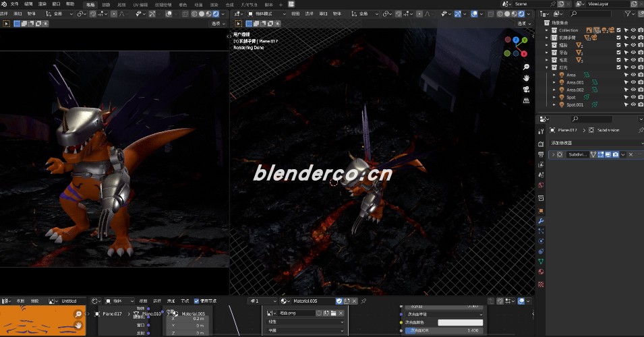644x337 pixels.
Task: Open 物体模式 object mode dropdown
Action: point(267,13)
